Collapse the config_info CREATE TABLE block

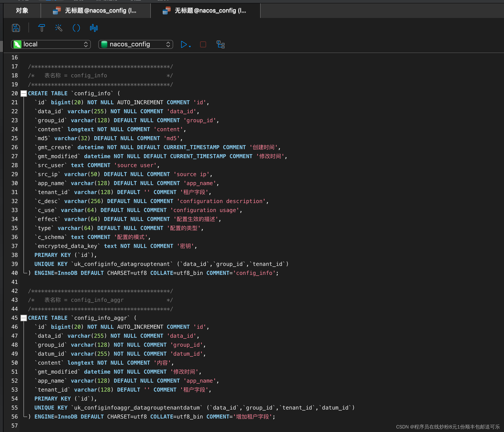24,94
